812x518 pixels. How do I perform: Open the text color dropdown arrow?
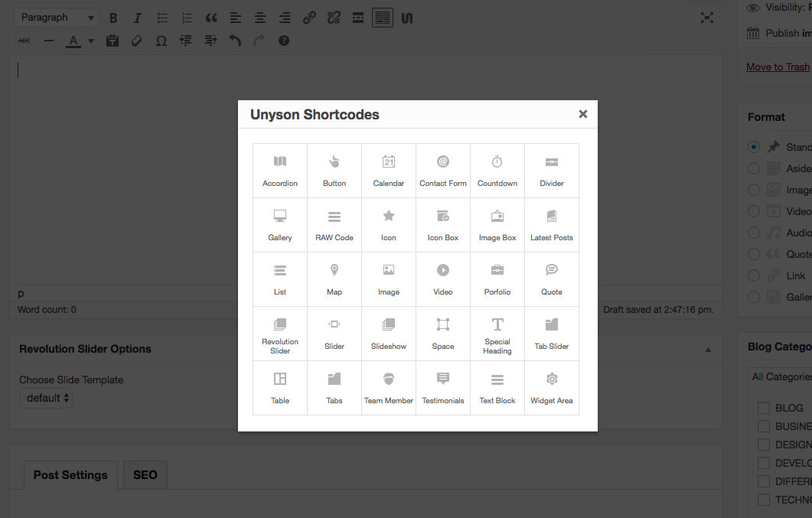(91, 41)
